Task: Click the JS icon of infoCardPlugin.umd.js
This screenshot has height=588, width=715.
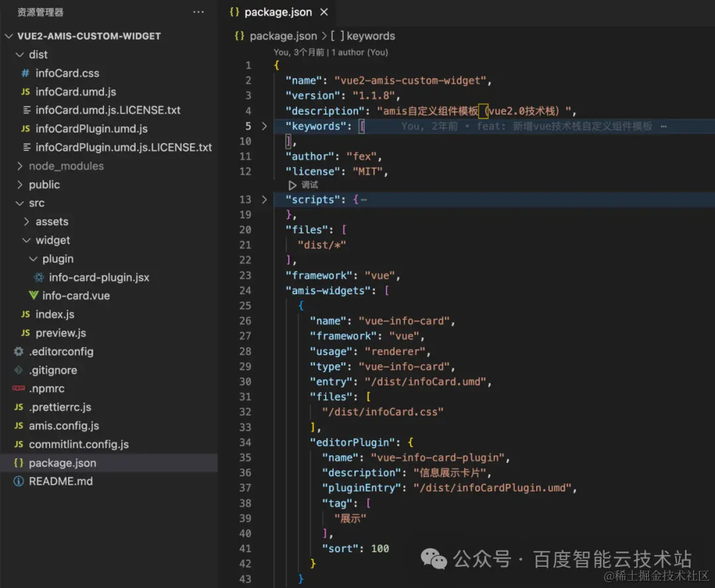Action: pyautogui.click(x=26, y=128)
